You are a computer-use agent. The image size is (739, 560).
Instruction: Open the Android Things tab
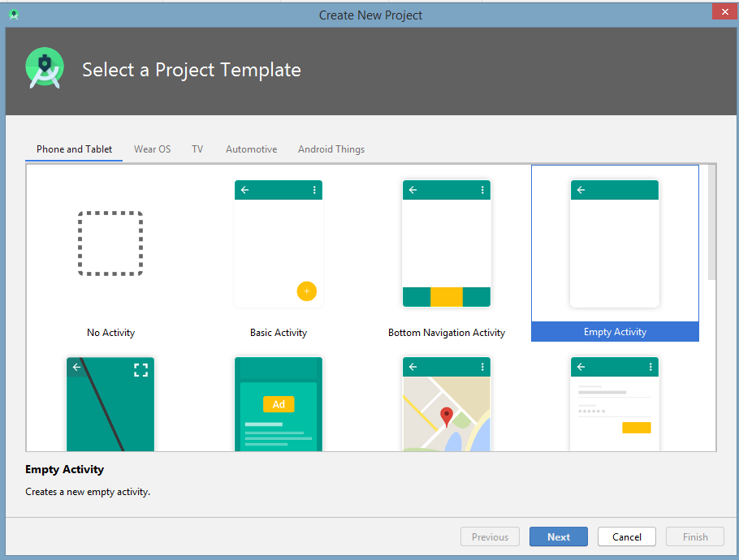(331, 149)
